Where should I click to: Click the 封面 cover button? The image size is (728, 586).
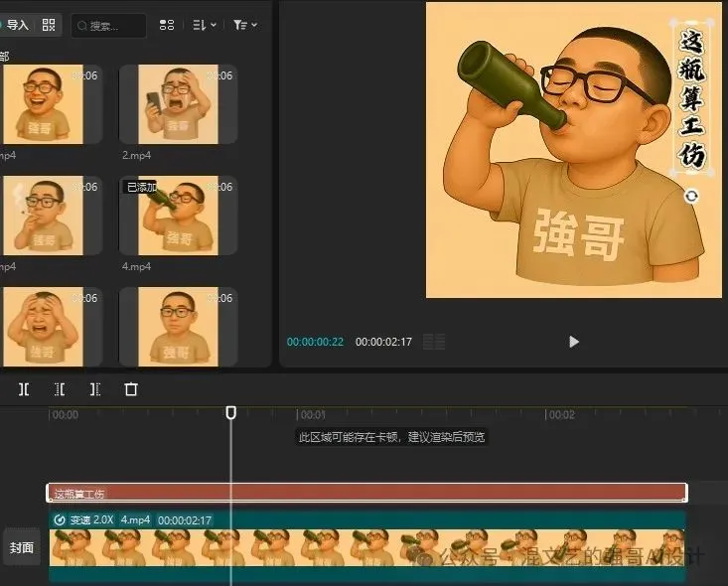pyautogui.click(x=22, y=548)
